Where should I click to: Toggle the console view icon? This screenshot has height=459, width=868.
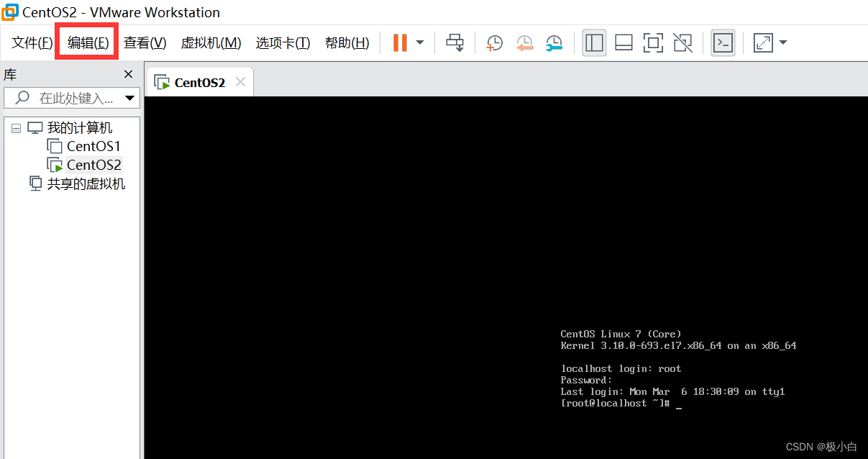pos(723,43)
